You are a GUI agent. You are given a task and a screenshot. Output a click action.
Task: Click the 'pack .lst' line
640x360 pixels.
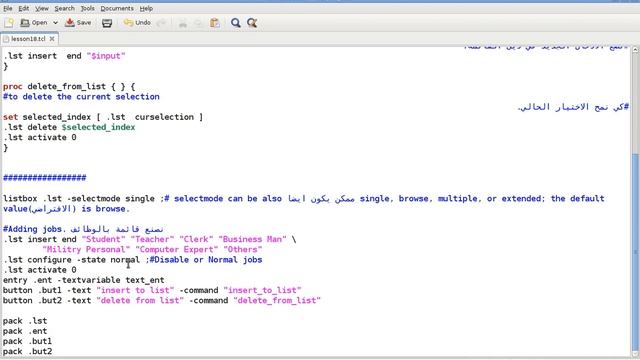pyautogui.click(x=25, y=321)
